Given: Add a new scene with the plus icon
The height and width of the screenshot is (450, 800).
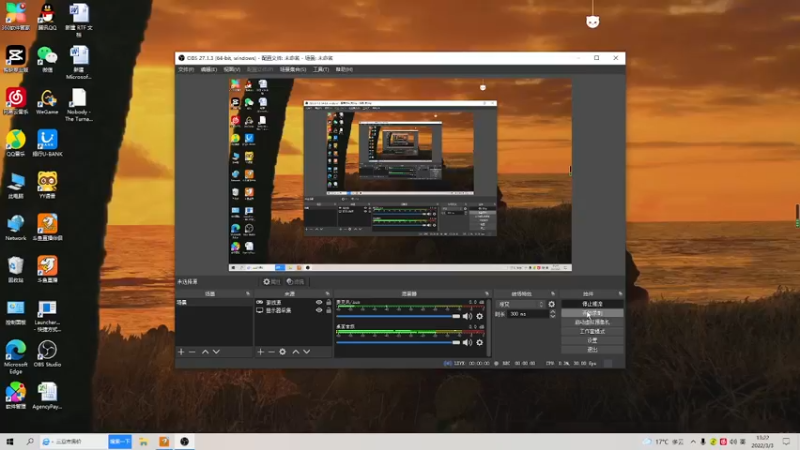Looking at the screenshot, I should pos(181,352).
